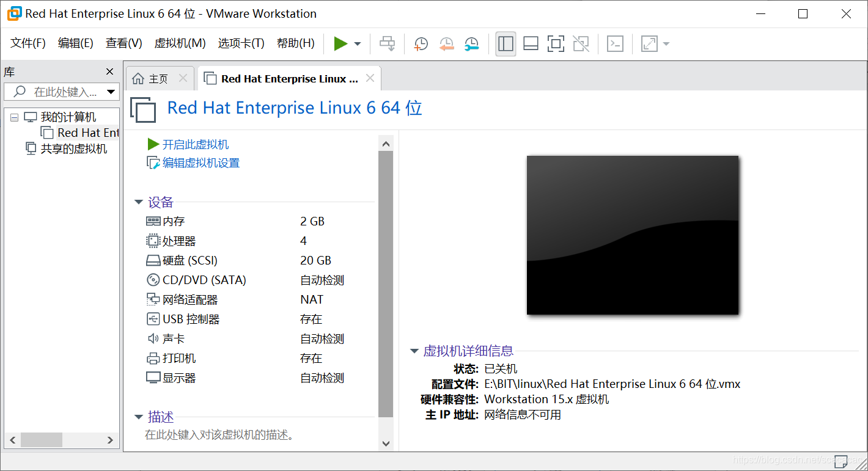Click the 处理器 processor device icon
Screen dimensions: 868x471
click(153, 241)
